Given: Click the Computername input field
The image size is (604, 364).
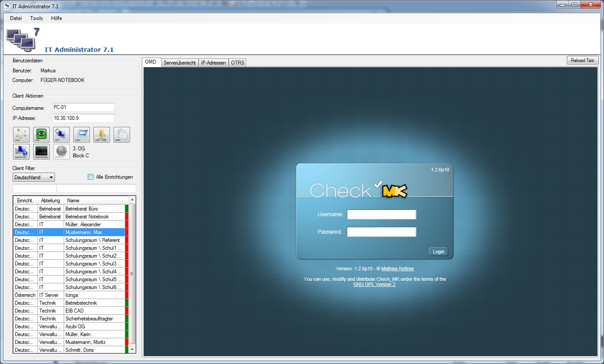Looking at the screenshot, I should tap(83, 107).
